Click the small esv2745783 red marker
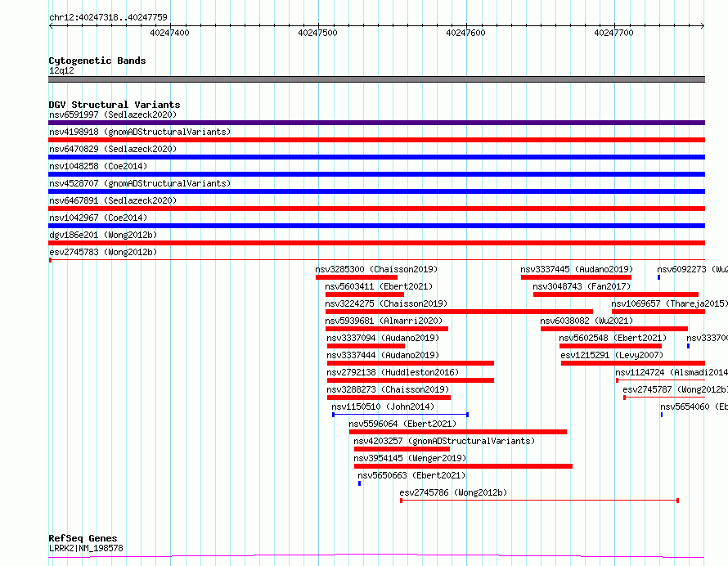This screenshot has width=728, height=566. click(50, 260)
